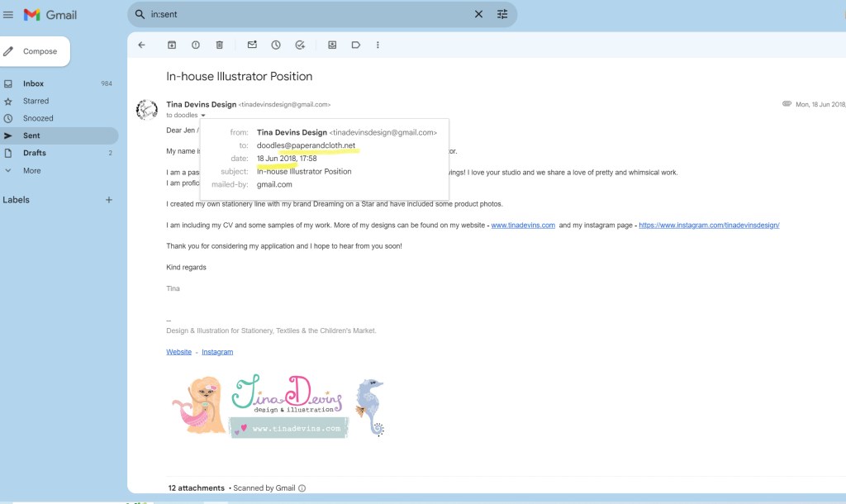Viewport: 846px width, 504px height.
Task: Click the Instagram link in signature
Action: tap(217, 352)
